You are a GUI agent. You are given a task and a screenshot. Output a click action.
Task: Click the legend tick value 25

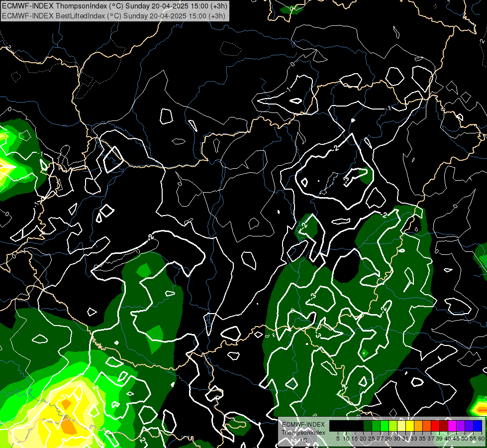pos(372,439)
